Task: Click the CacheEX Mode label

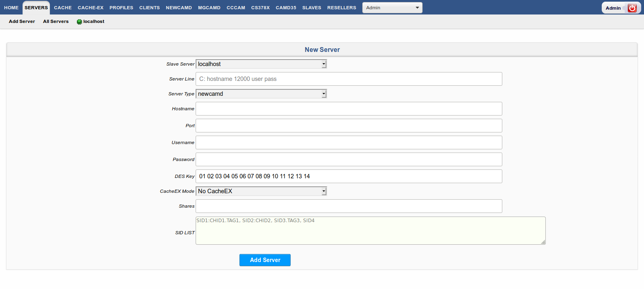Action: click(x=177, y=191)
